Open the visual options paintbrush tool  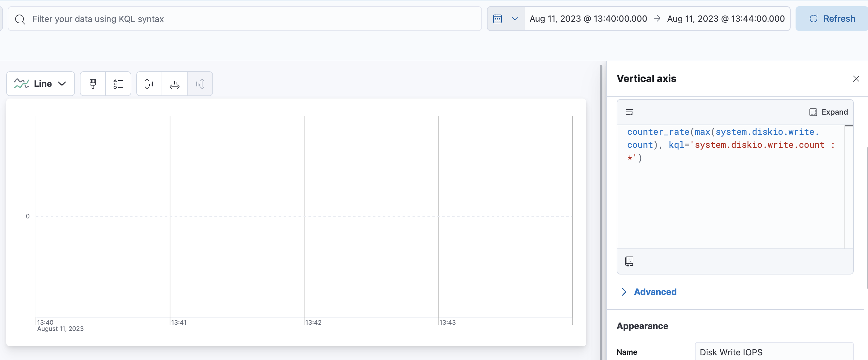point(92,84)
